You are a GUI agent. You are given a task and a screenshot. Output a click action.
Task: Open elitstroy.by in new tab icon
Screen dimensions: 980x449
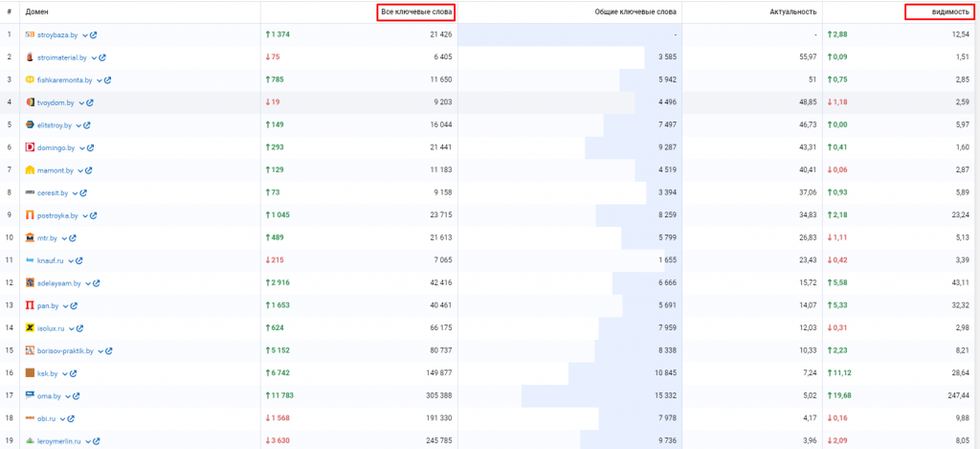pyautogui.click(x=87, y=125)
